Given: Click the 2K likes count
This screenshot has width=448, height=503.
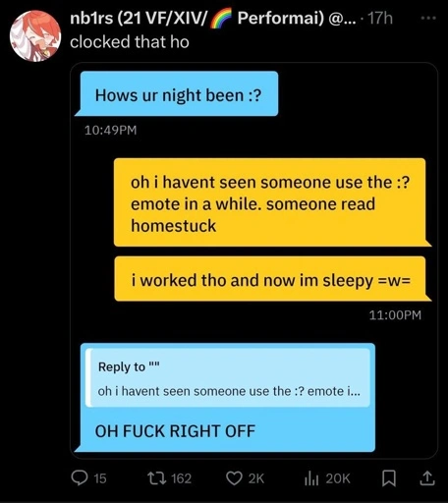Looking at the screenshot, I should click(256, 478).
